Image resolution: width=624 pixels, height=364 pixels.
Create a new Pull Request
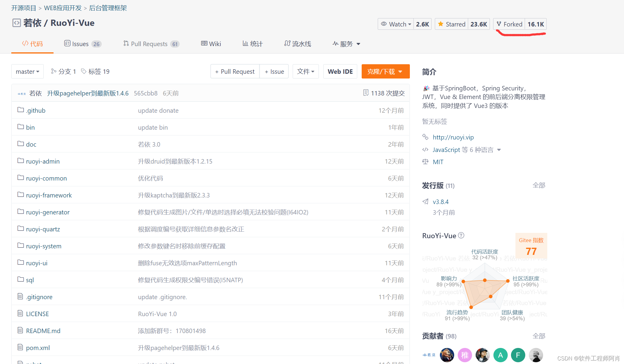point(234,71)
